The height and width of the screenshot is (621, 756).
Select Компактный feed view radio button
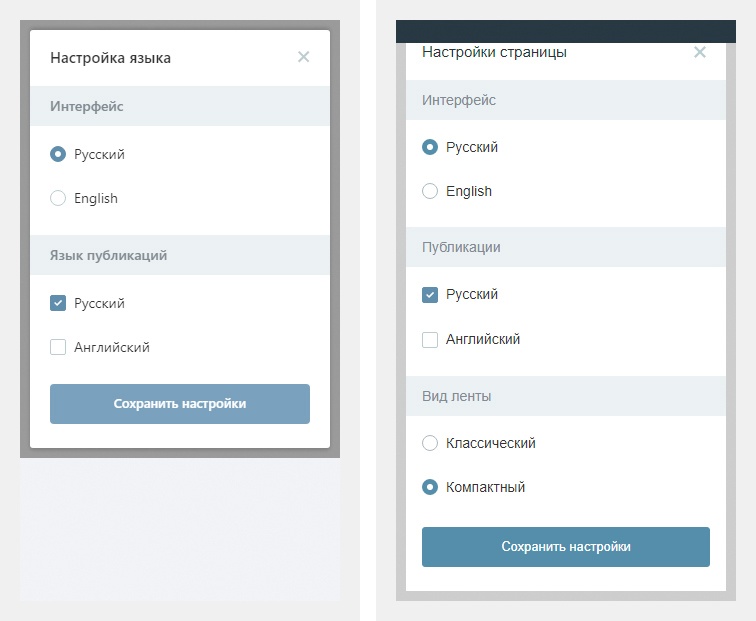click(x=430, y=487)
